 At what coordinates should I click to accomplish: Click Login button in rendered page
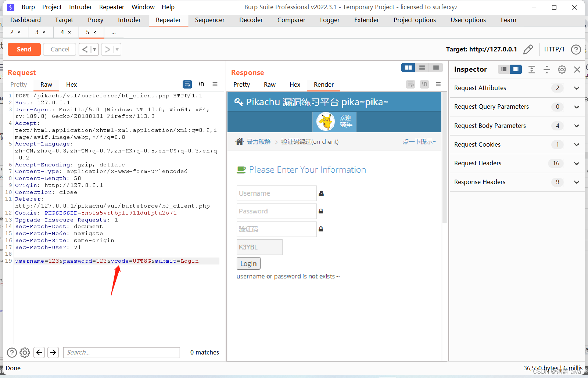(248, 264)
